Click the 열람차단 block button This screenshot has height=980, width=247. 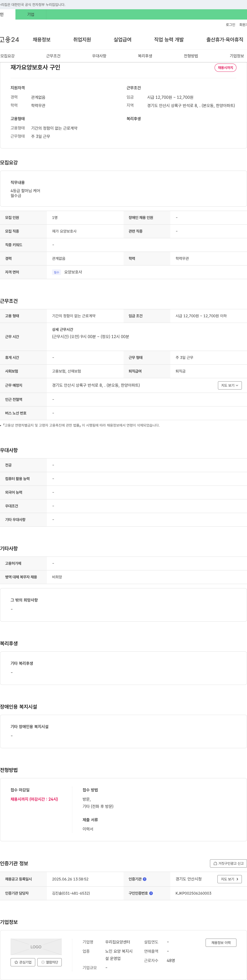[49, 962]
